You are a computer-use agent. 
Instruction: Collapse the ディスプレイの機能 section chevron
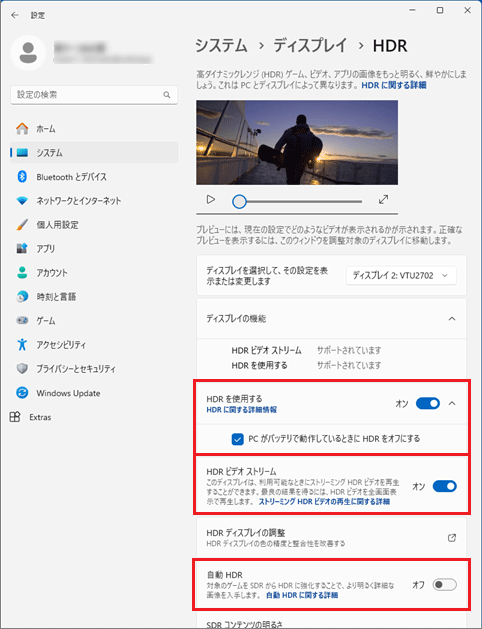[452, 319]
